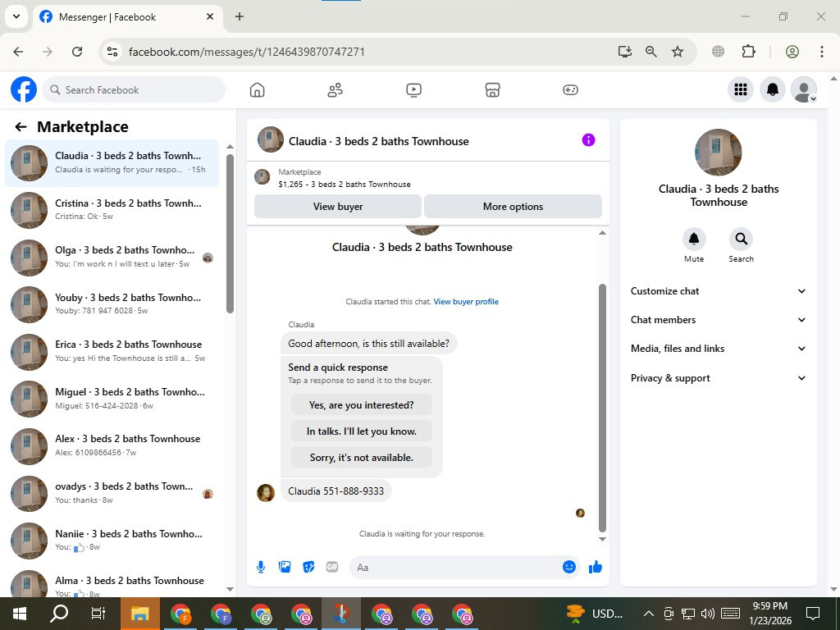
Task: Open File Explorer from taskbar
Action: click(139, 614)
